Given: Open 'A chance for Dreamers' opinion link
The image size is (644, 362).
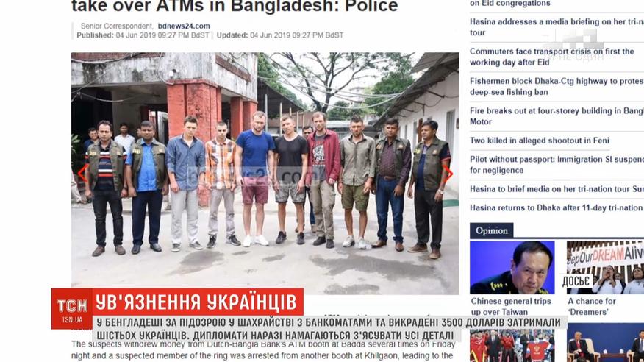Looking at the screenshot, I should pyautogui.click(x=592, y=306).
